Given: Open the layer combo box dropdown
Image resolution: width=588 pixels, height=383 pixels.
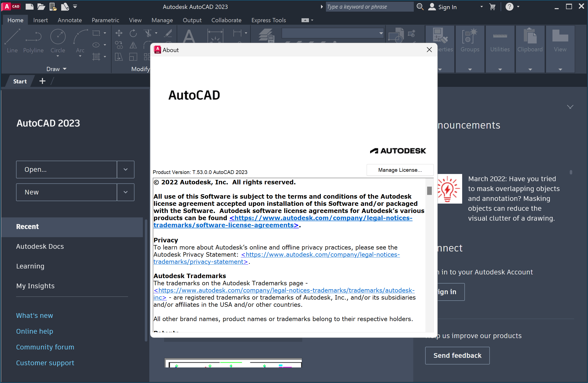Looking at the screenshot, I should [381, 33].
